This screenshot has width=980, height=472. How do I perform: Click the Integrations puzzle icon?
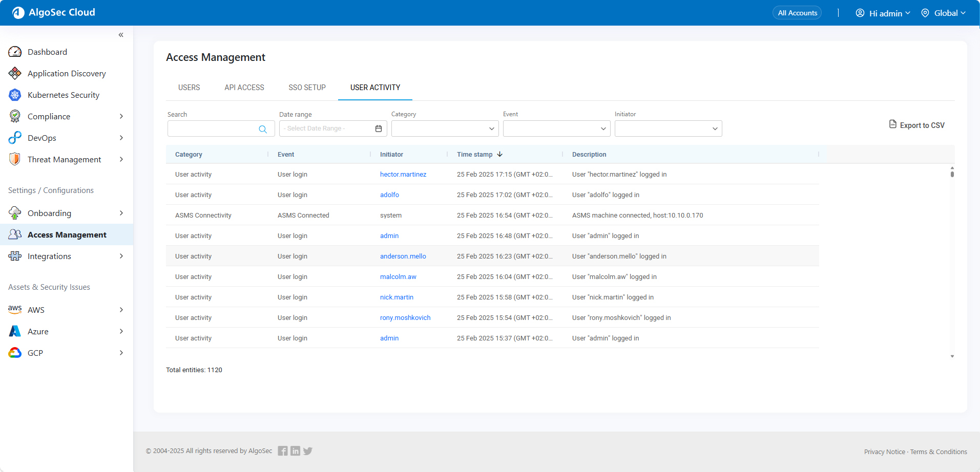[x=15, y=256]
